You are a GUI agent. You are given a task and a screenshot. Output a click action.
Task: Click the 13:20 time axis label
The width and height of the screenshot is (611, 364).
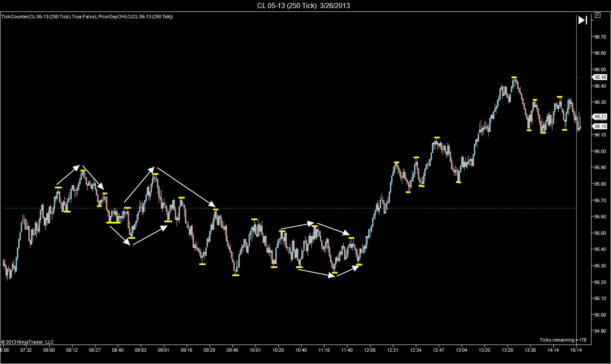(x=485, y=350)
